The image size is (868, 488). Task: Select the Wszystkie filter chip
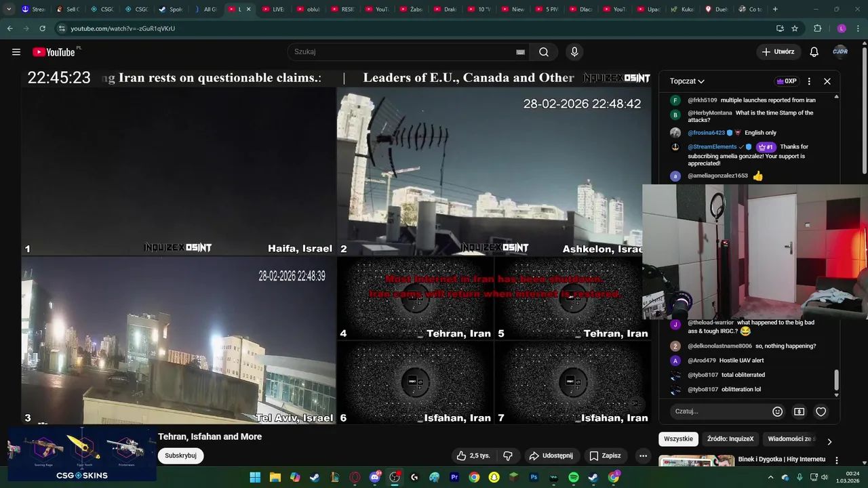tap(678, 439)
